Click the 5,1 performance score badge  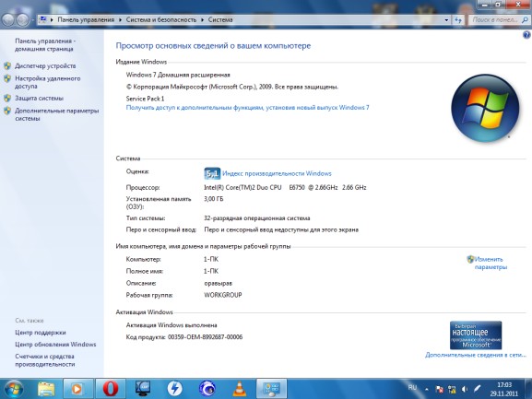(212, 173)
